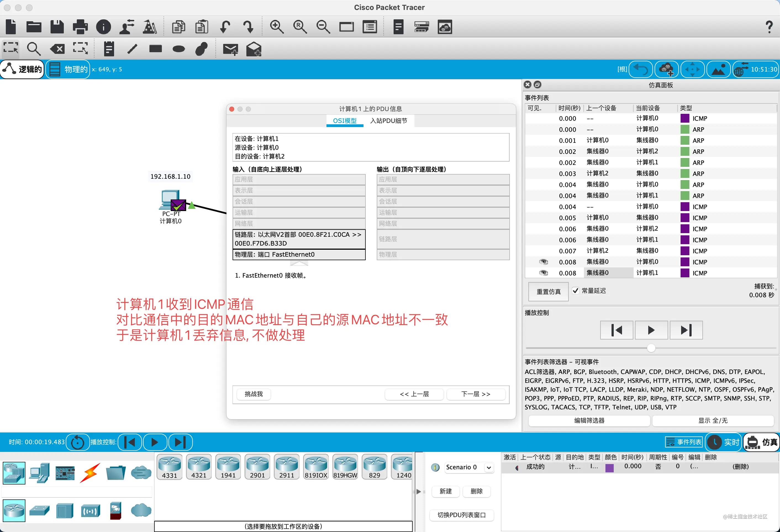Adjust the simulation playback speed slider
Viewport: 780px width, 532px height.
pos(651,348)
